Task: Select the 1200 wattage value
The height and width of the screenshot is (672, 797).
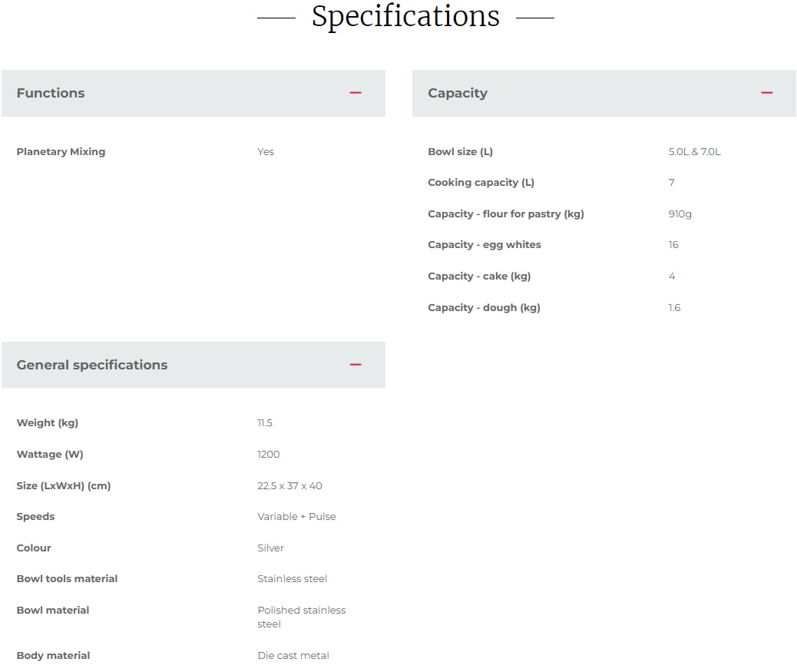Action: coord(269,455)
